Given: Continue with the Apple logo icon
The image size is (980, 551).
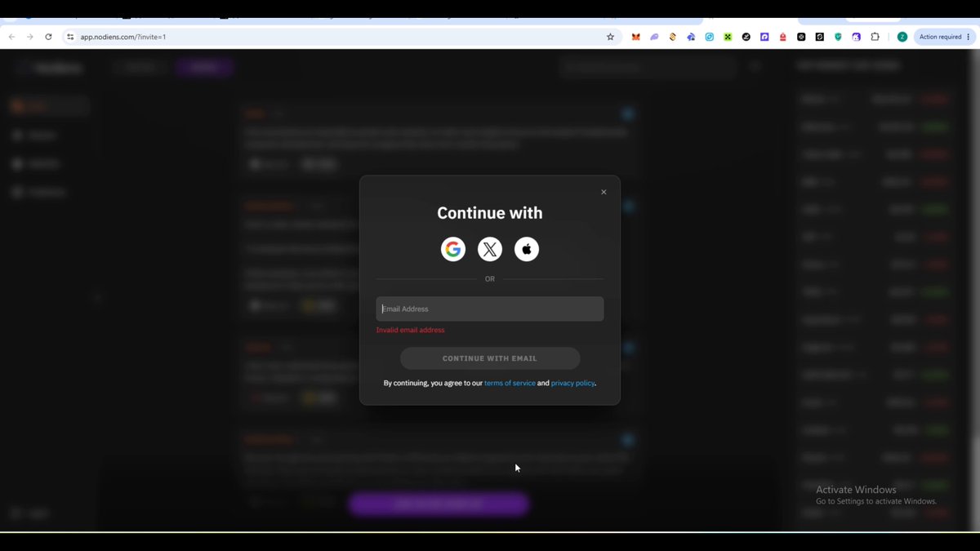Looking at the screenshot, I should (527, 250).
